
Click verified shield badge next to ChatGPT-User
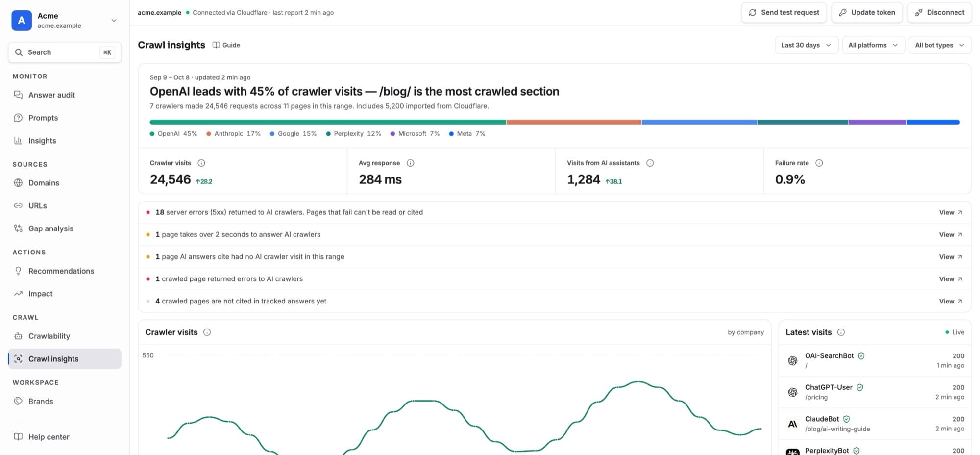click(860, 387)
